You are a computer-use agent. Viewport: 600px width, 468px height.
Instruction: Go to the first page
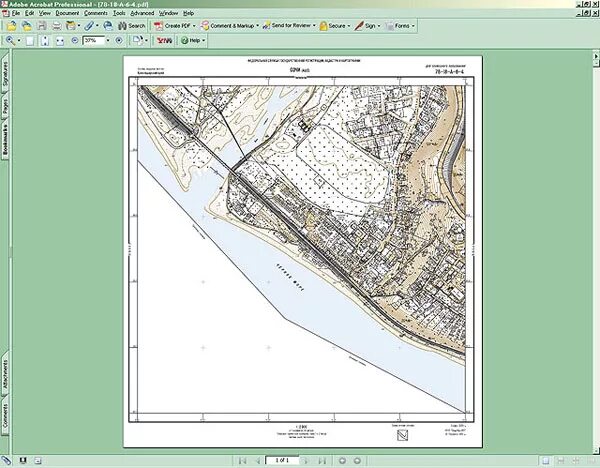pos(243,460)
